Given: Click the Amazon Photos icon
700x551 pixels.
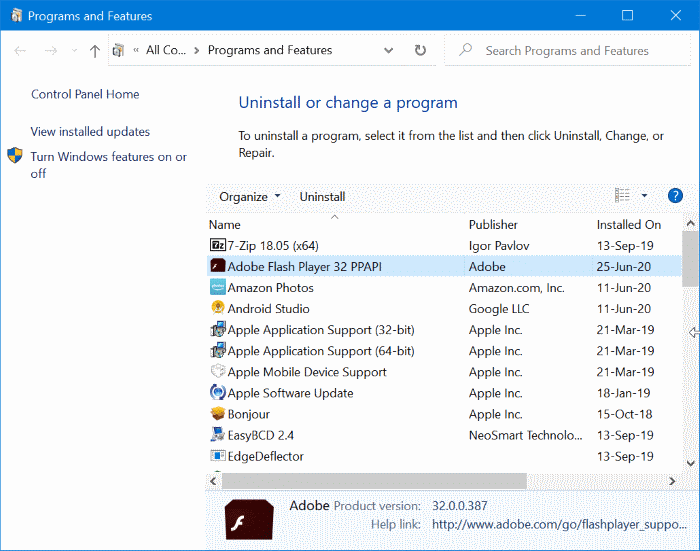Looking at the screenshot, I should 217,287.
